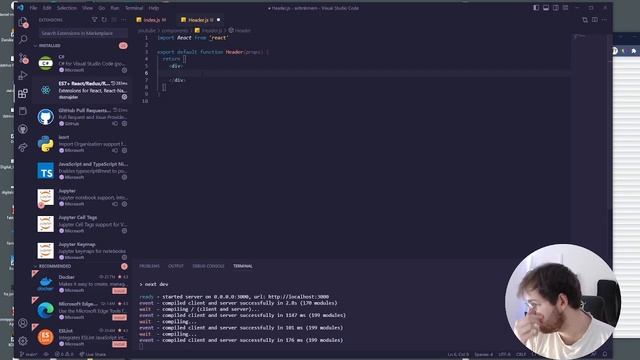Filter extensions using the funnel icon
640x360 pixels.
(94, 20)
